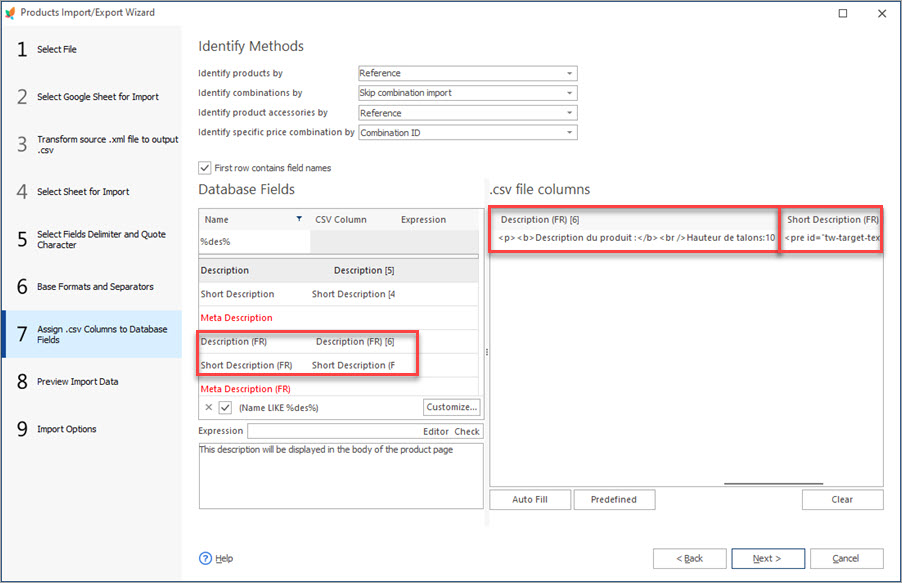Close the Products Import/Export Wizard window
Viewport: 902px width, 583px height.
tap(882, 13)
